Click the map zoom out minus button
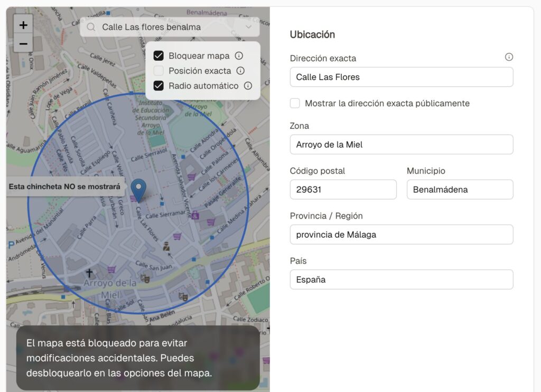 23,43
